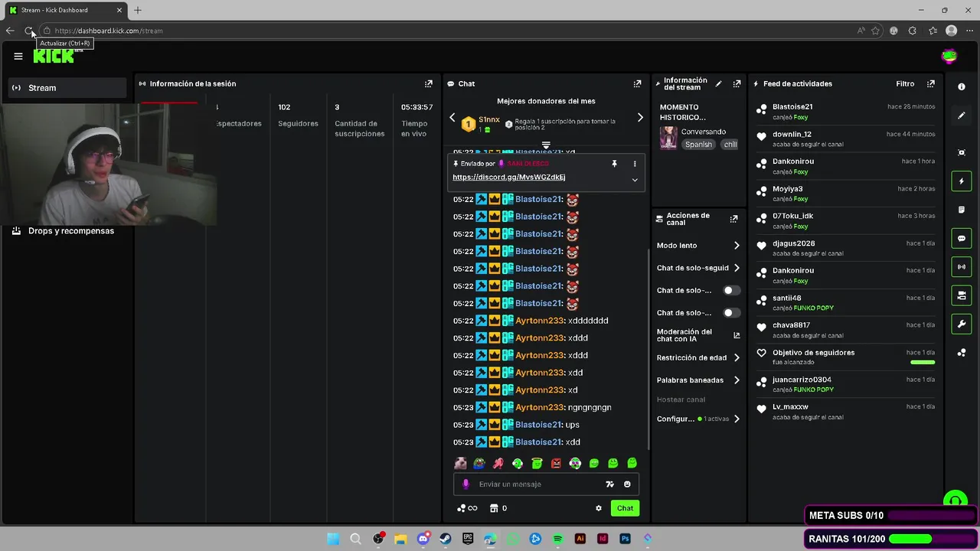Toggle second Chat de solo switch
The width and height of the screenshot is (980, 551).
732,313
